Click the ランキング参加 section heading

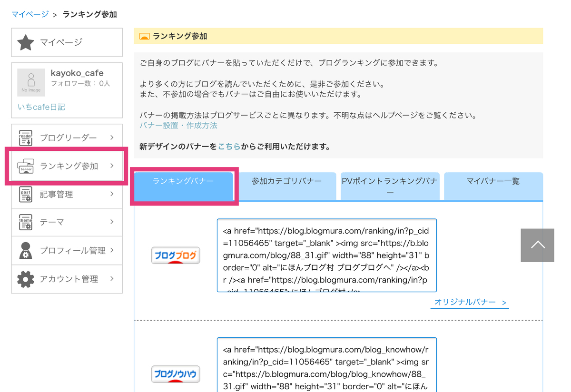(180, 36)
